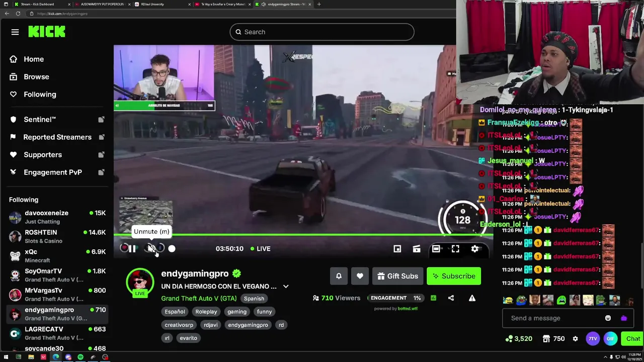Share the stream with share icon

[451, 298]
